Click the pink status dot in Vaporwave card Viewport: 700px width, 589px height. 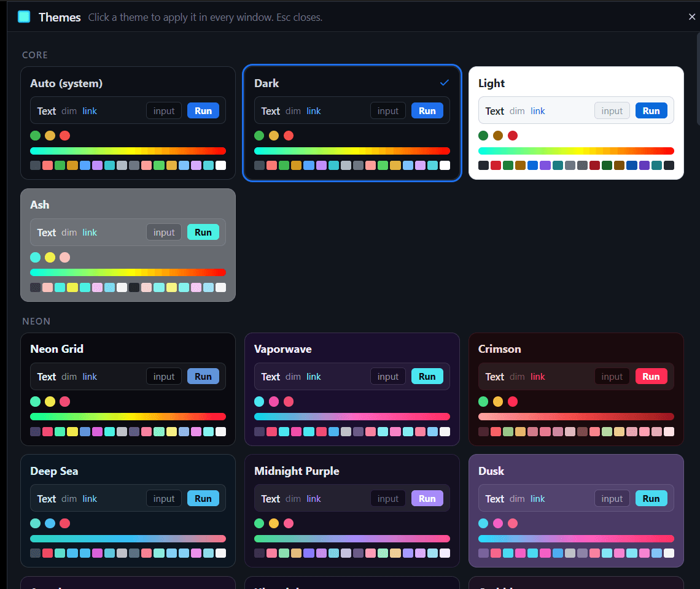tap(274, 402)
